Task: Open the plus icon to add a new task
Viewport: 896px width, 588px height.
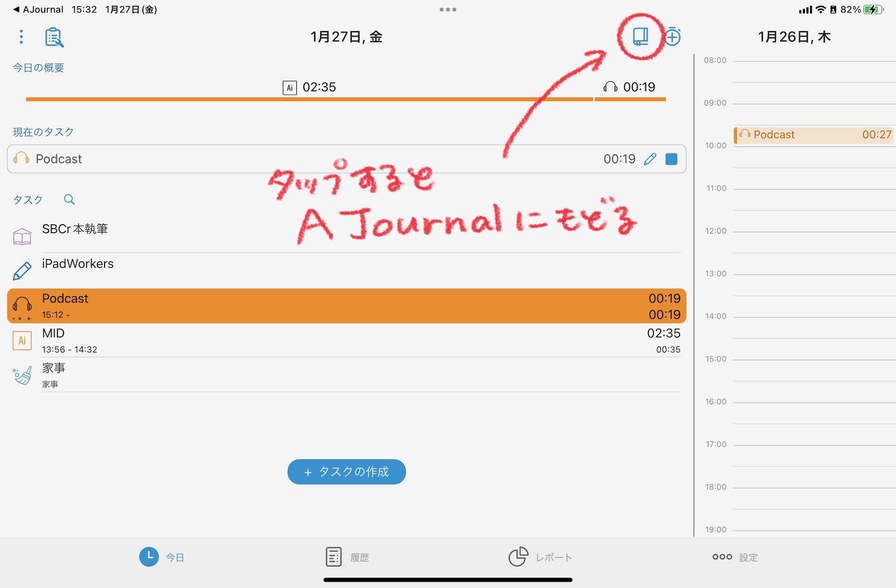Action: (x=673, y=37)
